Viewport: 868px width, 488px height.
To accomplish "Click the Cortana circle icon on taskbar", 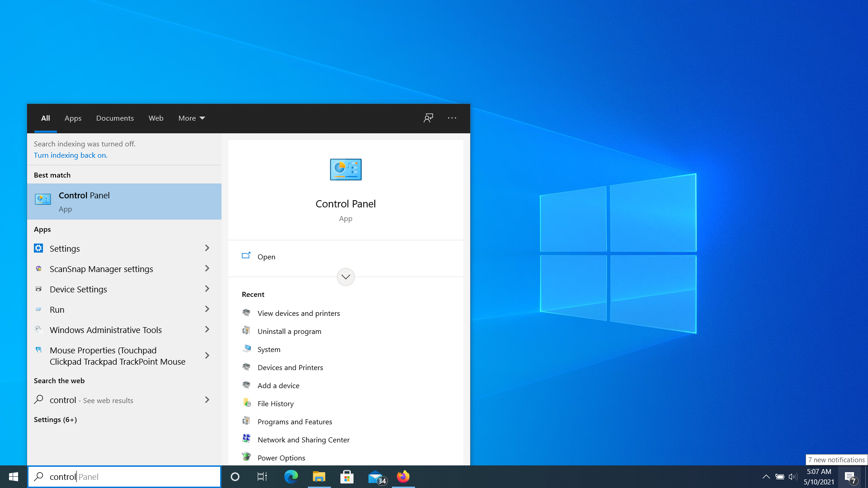I will [x=235, y=477].
